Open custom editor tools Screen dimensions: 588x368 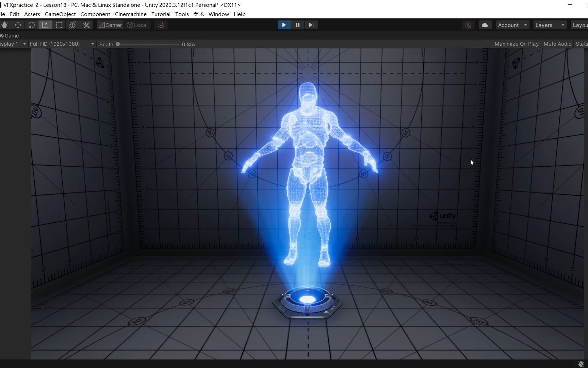tap(86, 25)
